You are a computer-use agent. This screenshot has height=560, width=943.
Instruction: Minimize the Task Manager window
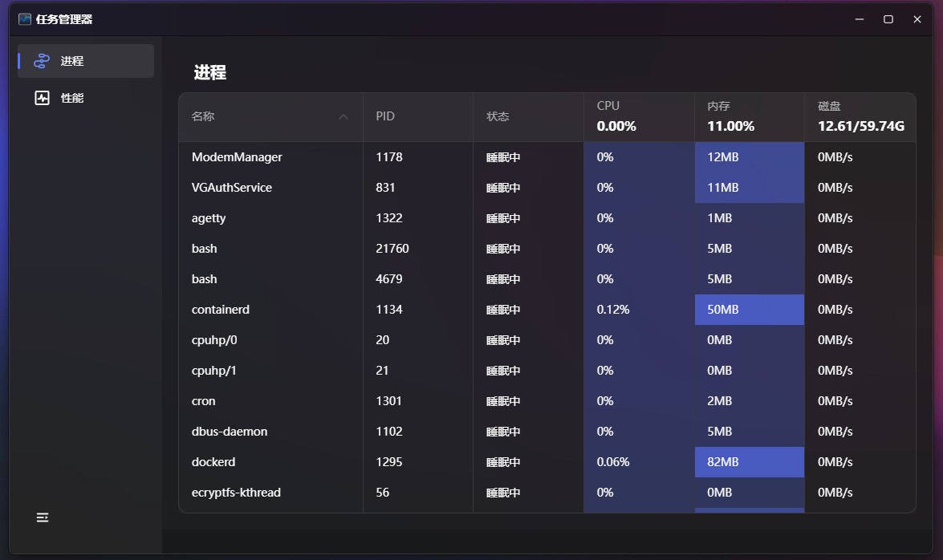[860, 19]
